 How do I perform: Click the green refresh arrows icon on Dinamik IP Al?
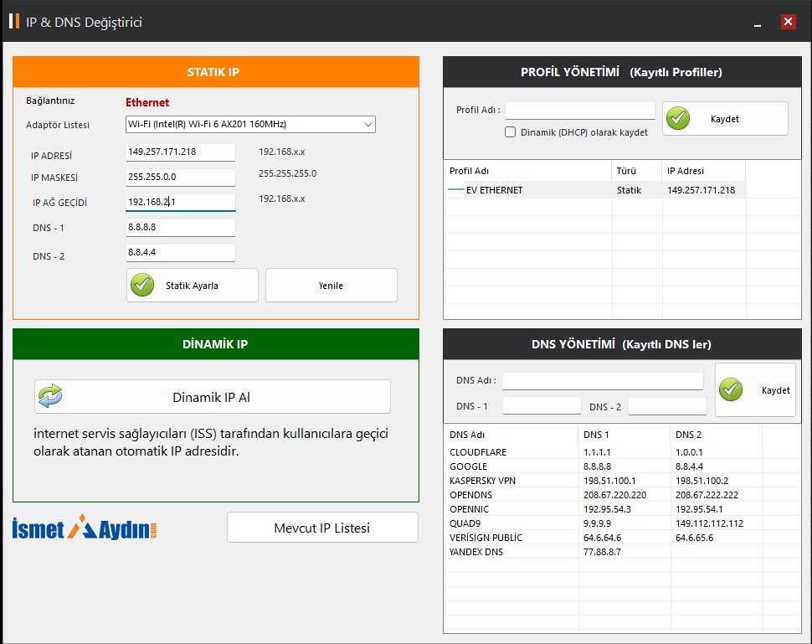50,396
